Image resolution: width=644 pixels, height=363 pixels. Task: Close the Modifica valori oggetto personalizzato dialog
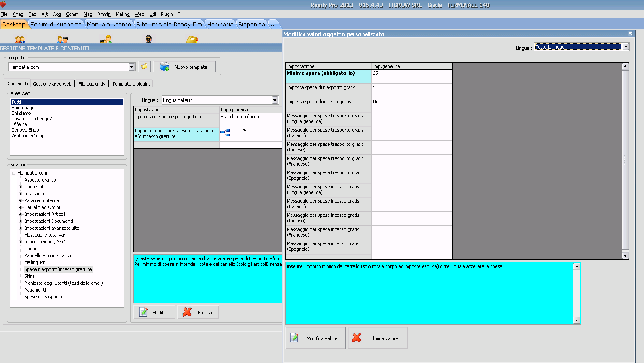click(x=630, y=34)
